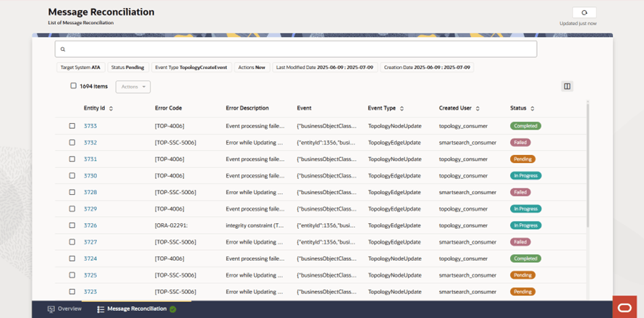Open the Actions dropdown button

[x=132, y=87]
